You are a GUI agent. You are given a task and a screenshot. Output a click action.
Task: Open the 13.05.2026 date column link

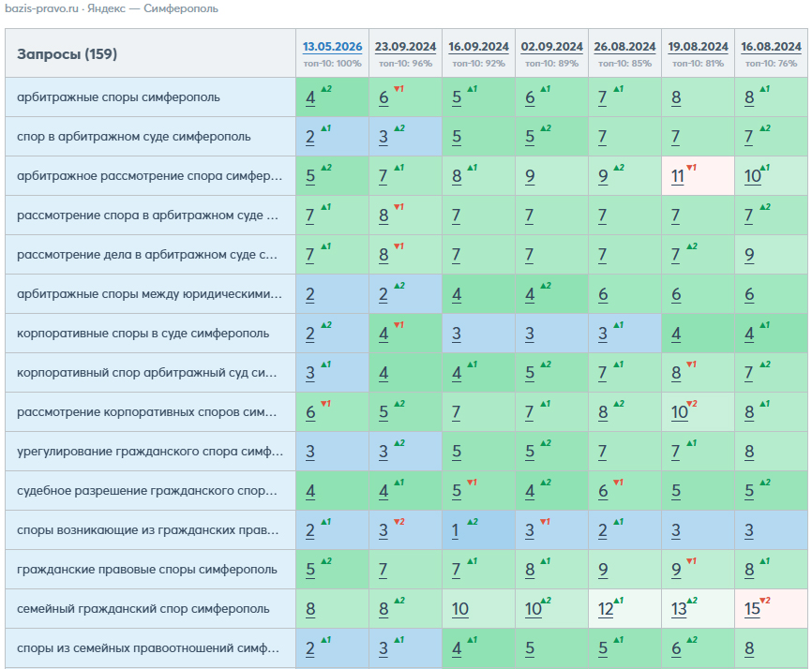(332, 47)
